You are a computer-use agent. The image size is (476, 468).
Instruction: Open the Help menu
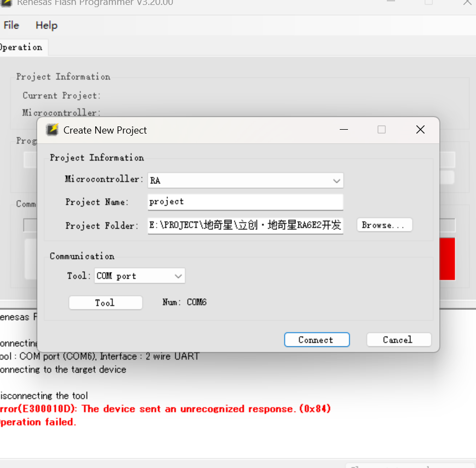(47, 25)
